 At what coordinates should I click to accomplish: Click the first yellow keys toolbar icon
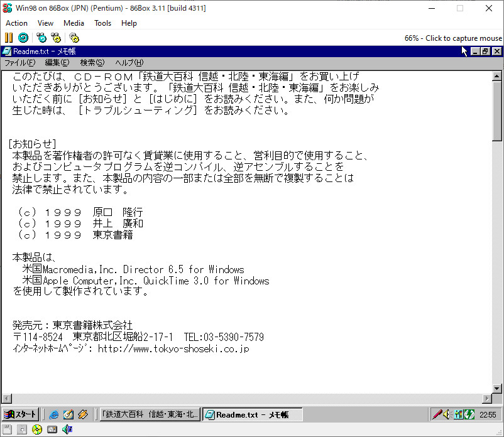56,38
